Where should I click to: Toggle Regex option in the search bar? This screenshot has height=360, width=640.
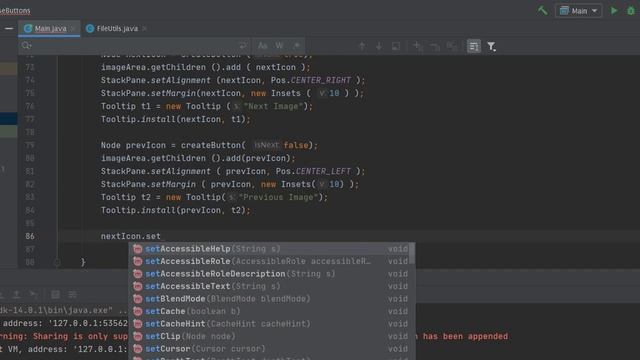(x=297, y=46)
